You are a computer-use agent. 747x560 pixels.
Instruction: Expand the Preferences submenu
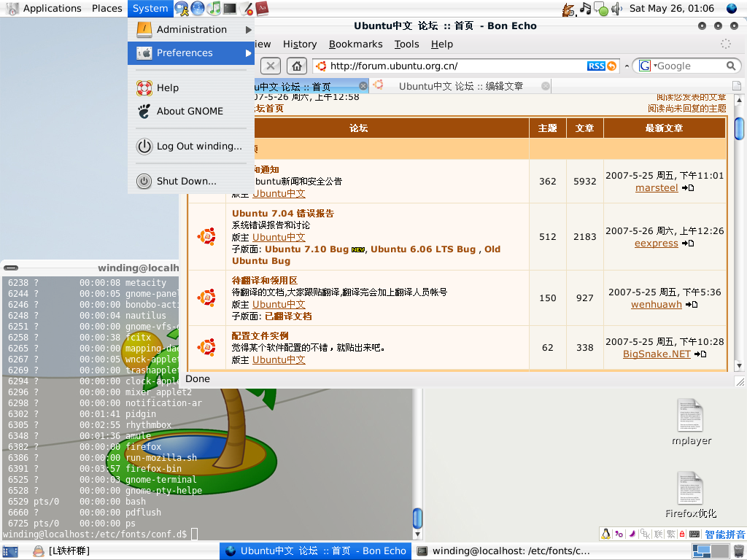(x=191, y=52)
